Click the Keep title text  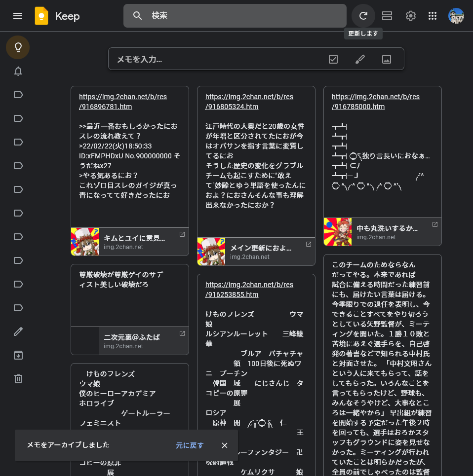tap(68, 16)
